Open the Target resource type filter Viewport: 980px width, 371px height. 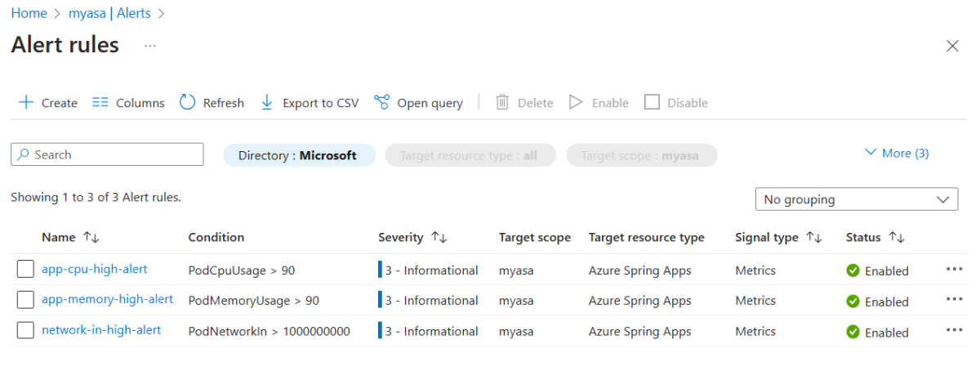point(470,155)
